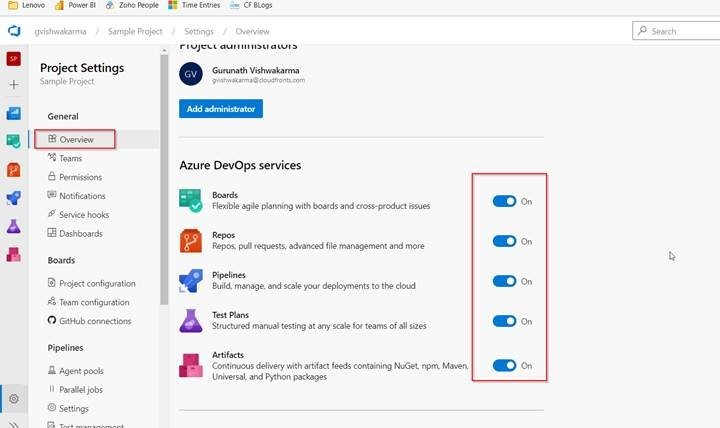Screen dimensions: 720x428
Task: Go to Sample Project breadcrumb
Action: pos(135,31)
